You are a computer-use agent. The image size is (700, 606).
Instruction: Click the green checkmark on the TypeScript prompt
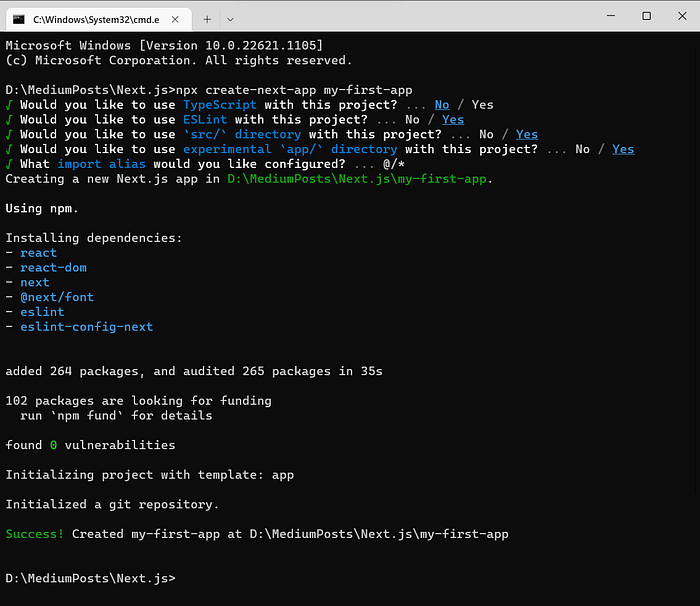pyautogui.click(x=9, y=105)
